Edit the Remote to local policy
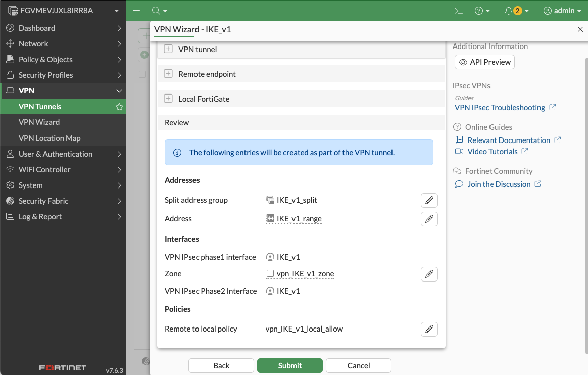 [x=429, y=329]
